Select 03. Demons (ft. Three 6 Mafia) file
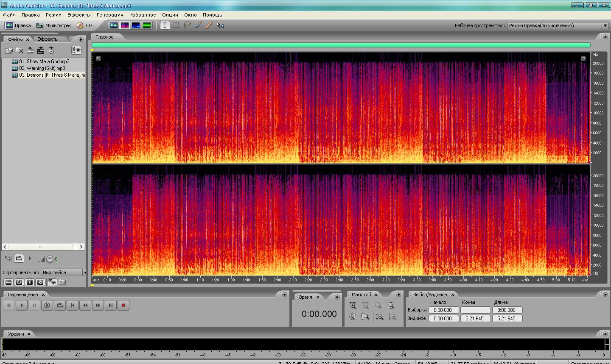611x364 pixels. [48, 75]
